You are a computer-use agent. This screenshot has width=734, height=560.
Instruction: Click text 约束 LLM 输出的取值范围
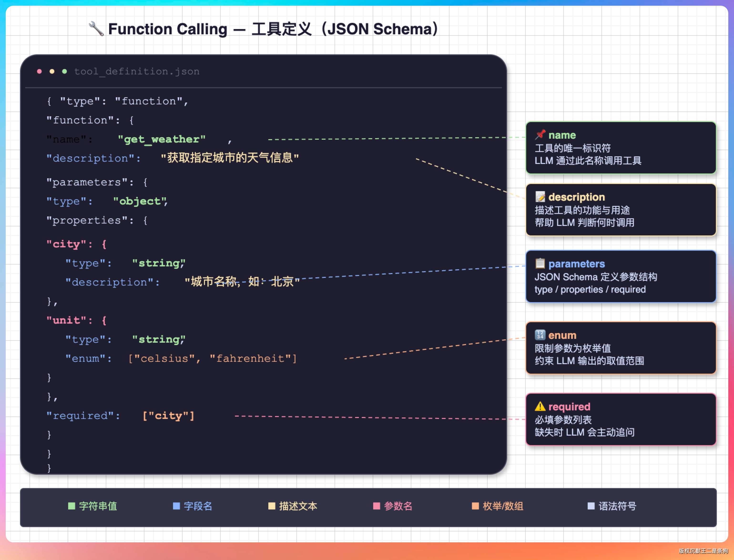click(589, 361)
